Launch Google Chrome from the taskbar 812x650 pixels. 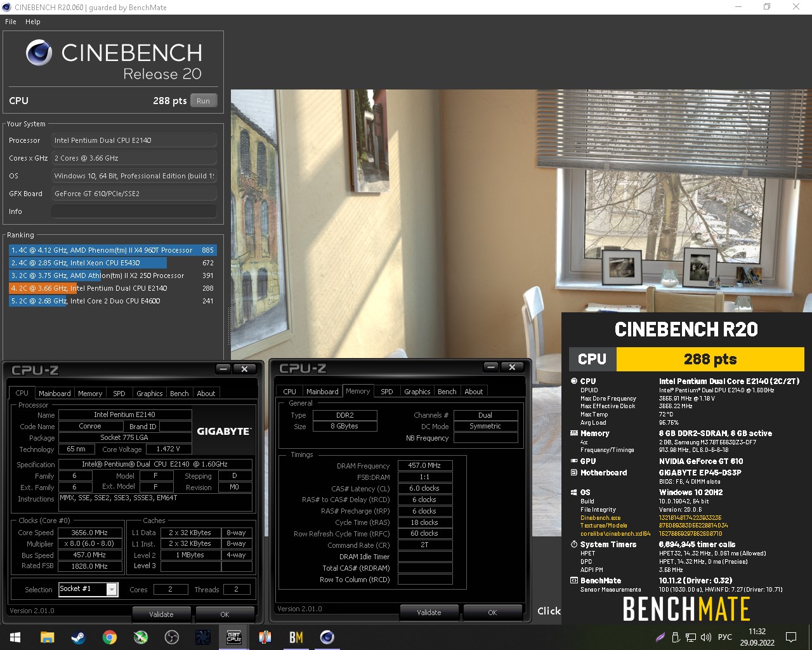click(109, 637)
